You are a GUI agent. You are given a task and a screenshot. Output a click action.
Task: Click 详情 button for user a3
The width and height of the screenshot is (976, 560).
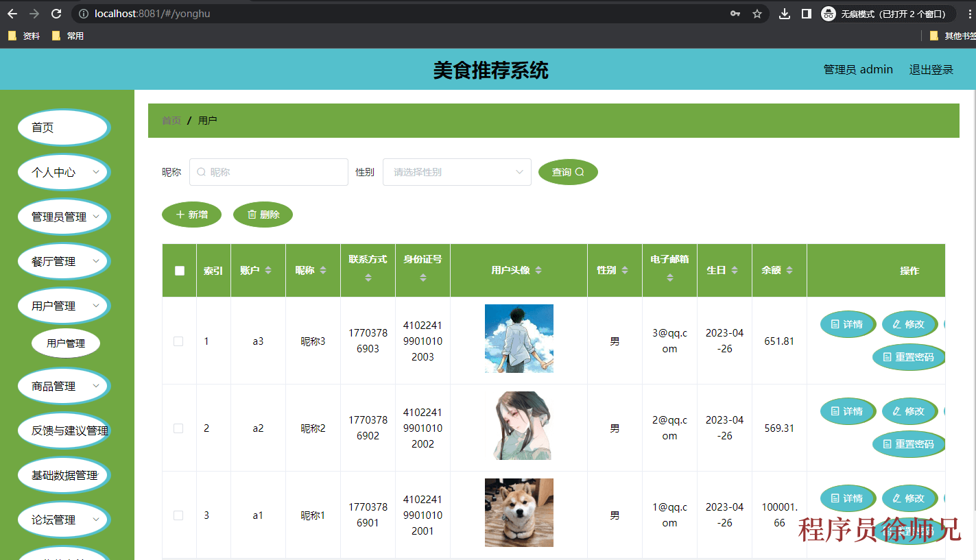tap(847, 324)
